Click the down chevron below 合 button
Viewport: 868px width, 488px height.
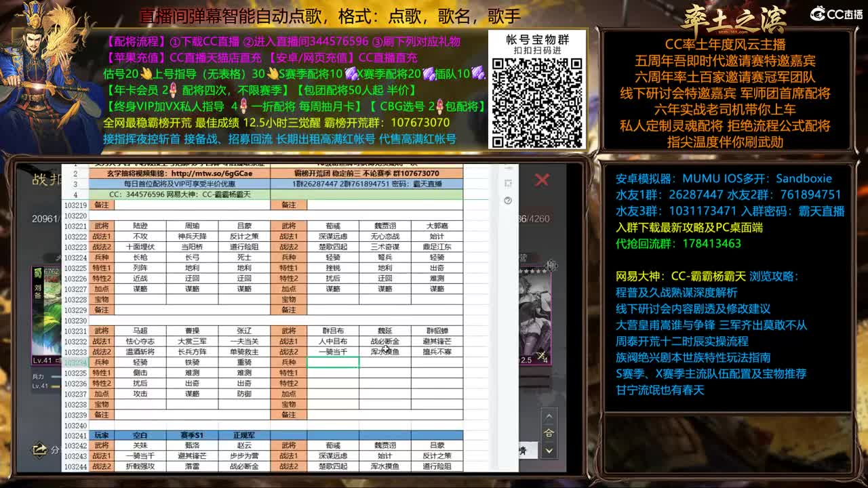coord(549,450)
